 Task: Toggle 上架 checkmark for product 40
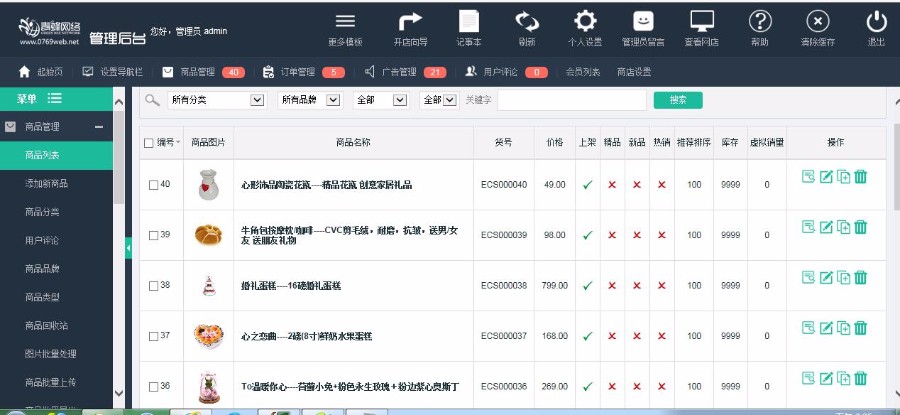coord(587,185)
